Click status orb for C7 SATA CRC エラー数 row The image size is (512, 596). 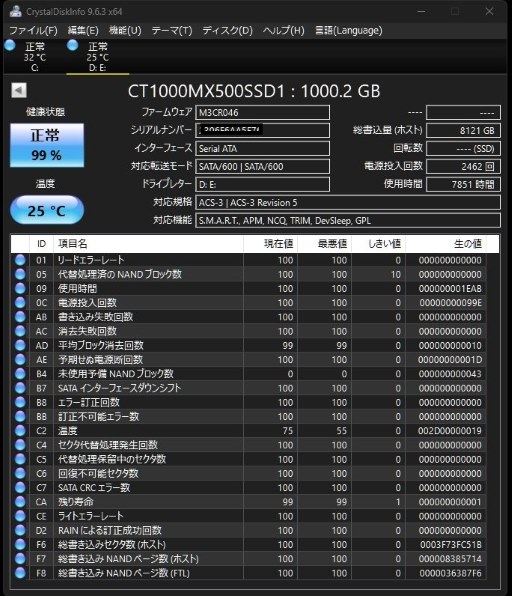pos(20,488)
